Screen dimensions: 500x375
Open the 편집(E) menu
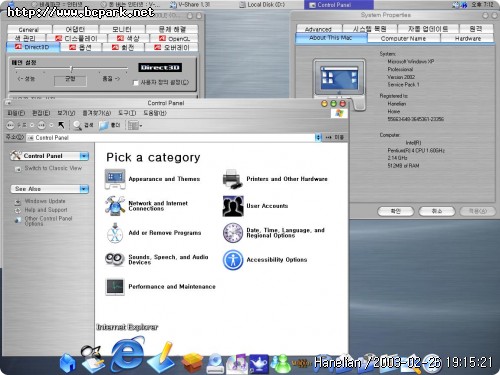pyautogui.click(x=41, y=113)
